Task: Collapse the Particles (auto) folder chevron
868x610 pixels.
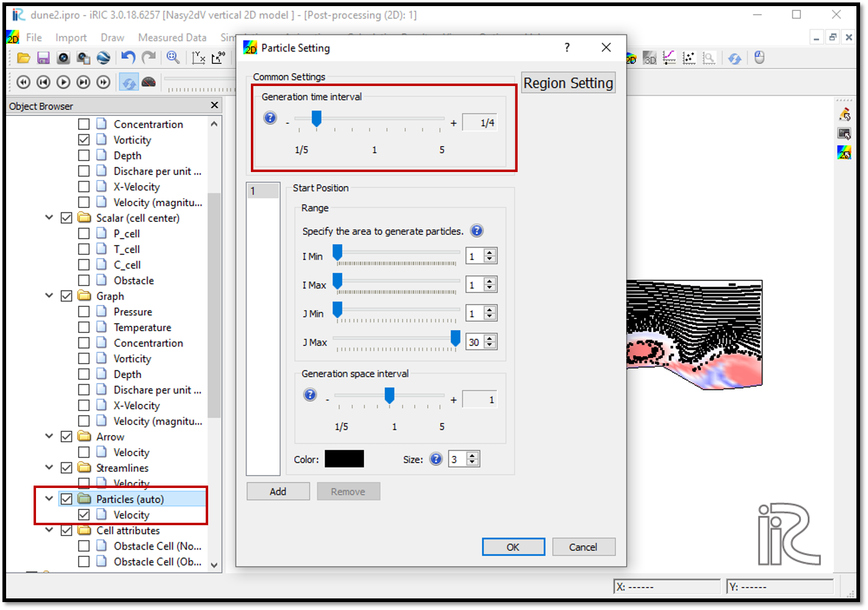Action: point(49,498)
